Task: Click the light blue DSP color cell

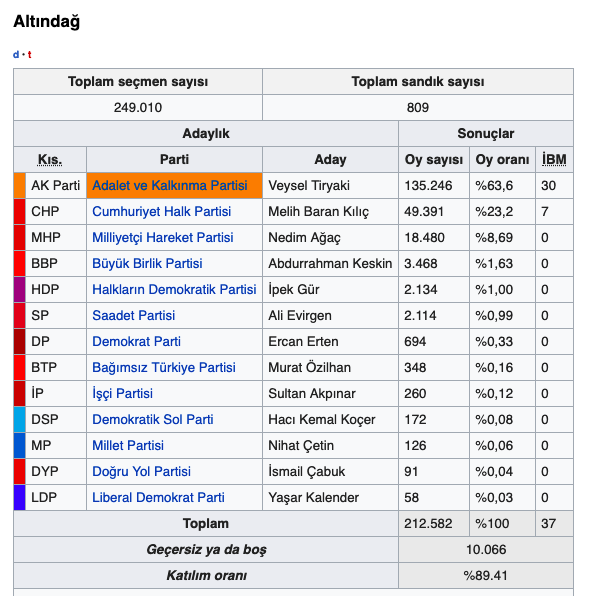Action: [19, 420]
